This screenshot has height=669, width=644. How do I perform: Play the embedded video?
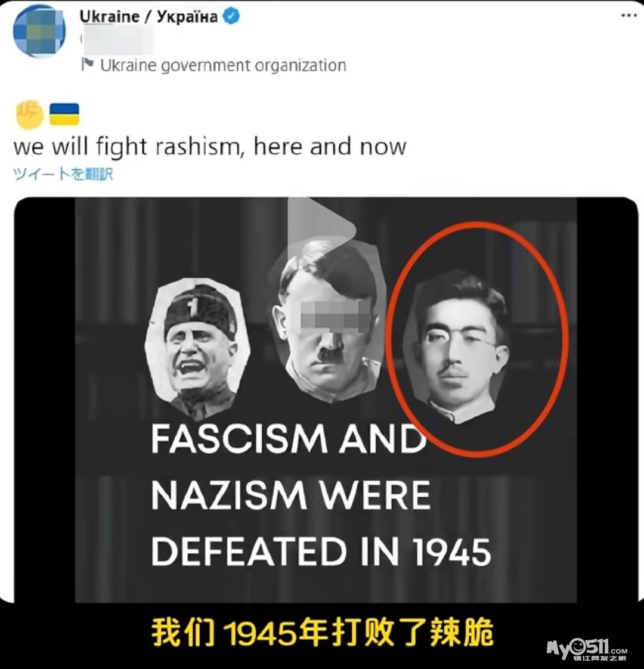[x=321, y=231]
